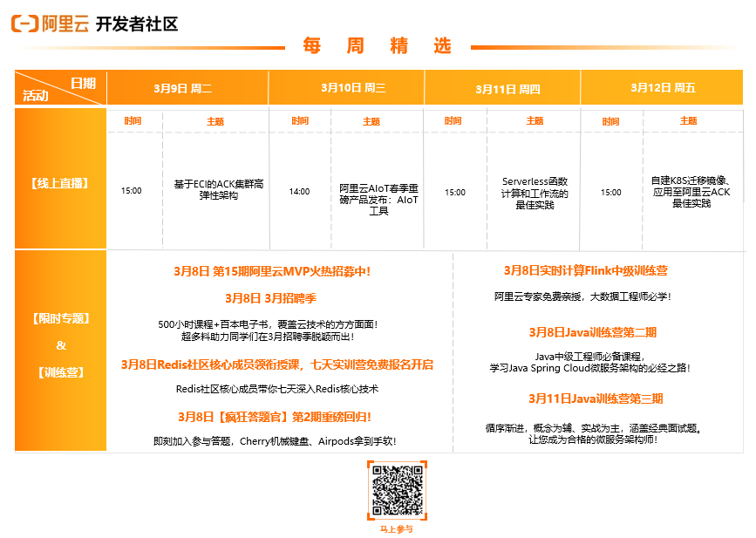Click the 每周精选 title
The image size is (756, 538).
pos(377,46)
